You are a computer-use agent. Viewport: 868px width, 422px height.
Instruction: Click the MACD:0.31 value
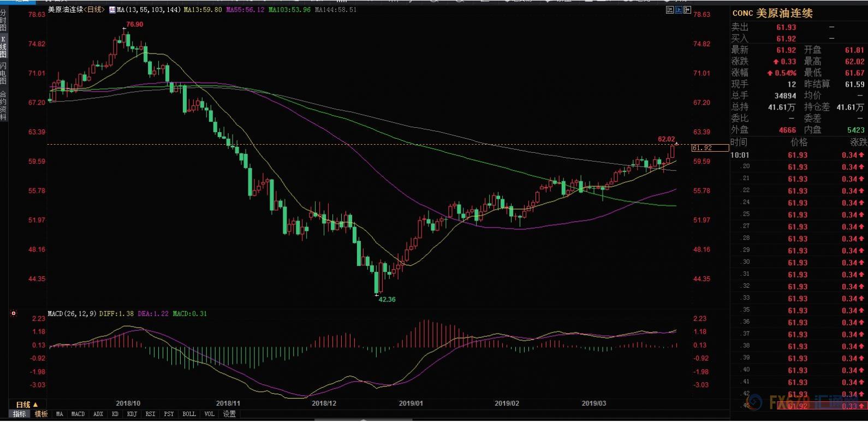189,313
